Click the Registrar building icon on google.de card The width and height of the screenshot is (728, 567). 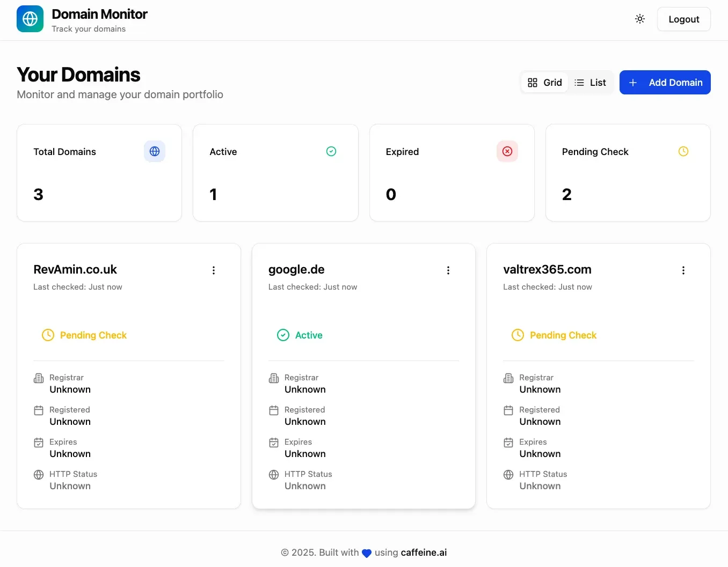tap(273, 378)
